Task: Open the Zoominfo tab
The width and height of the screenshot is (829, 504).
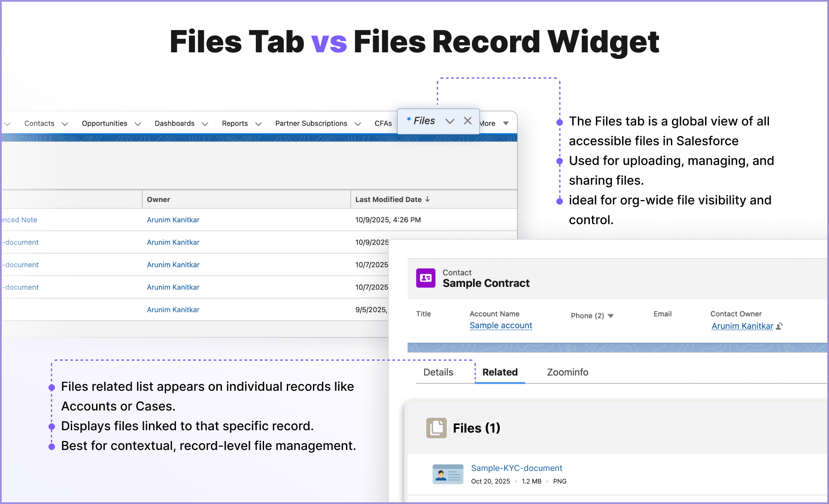Action: [x=567, y=372]
